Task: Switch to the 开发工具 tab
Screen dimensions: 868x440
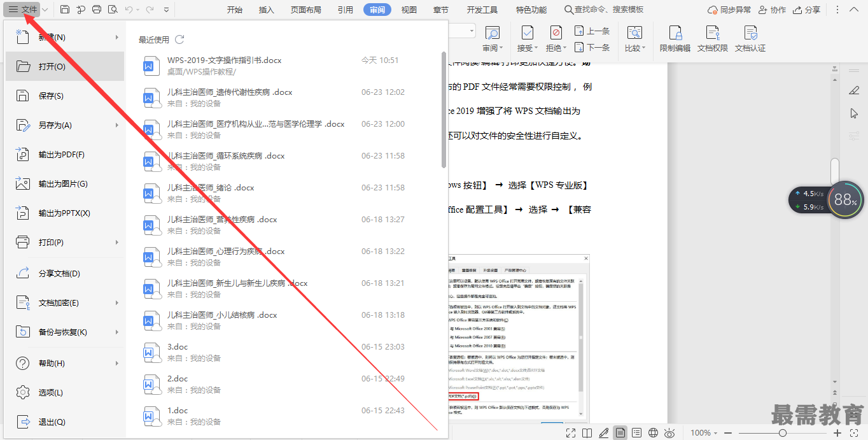Action: pos(482,10)
